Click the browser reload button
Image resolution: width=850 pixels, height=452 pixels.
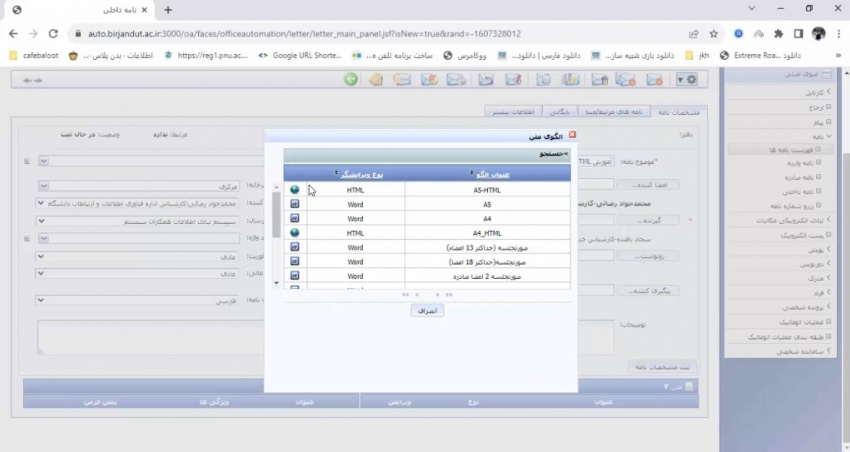pos(53,34)
